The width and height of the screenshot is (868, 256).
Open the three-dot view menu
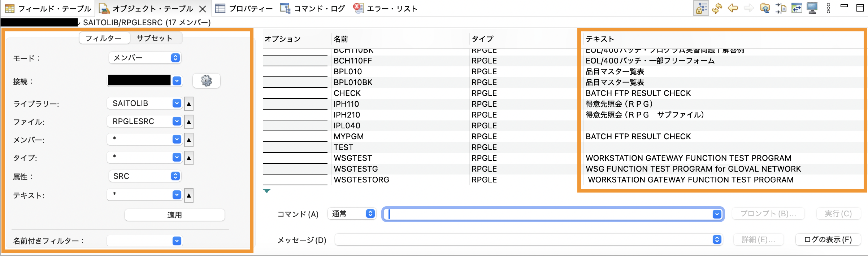coord(828,8)
